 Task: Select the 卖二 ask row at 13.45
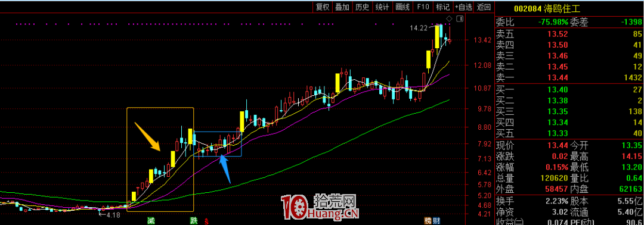569,67
